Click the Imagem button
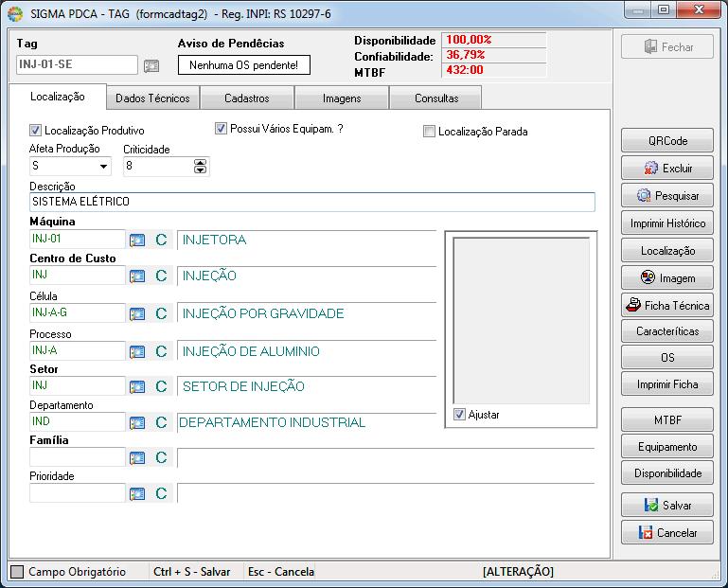Viewport: 728px width, 588px height. tap(667, 277)
